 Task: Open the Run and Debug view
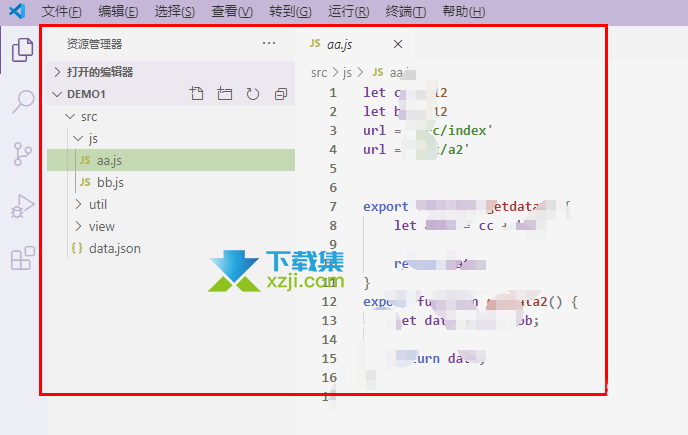tap(22, 206)
